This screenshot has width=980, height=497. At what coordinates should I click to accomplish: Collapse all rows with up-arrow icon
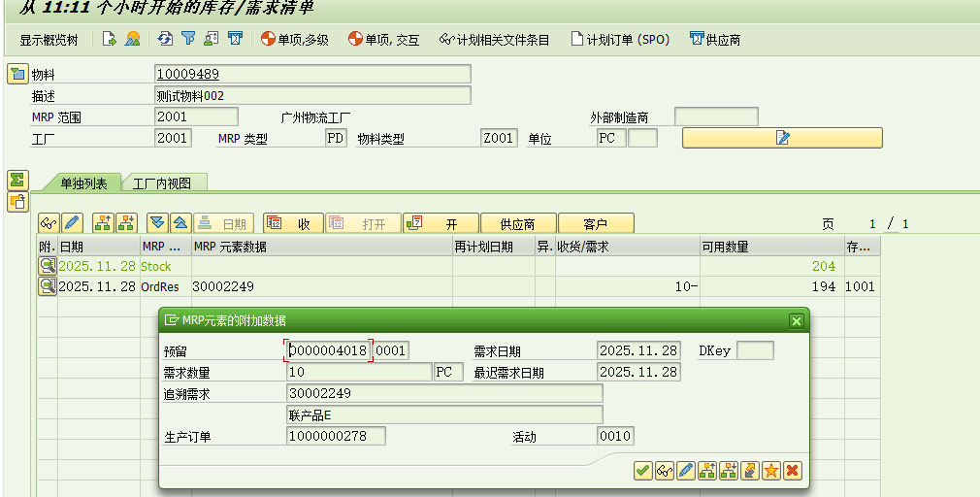point(180,223)
